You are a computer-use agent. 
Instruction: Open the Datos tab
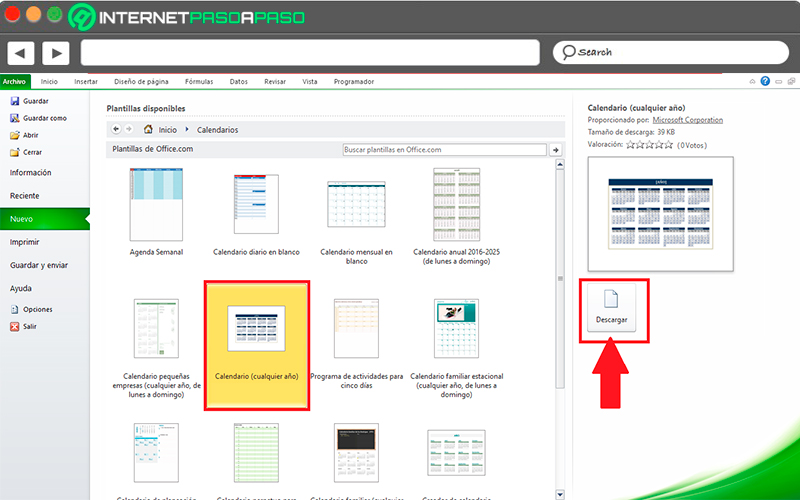[239, 82]
